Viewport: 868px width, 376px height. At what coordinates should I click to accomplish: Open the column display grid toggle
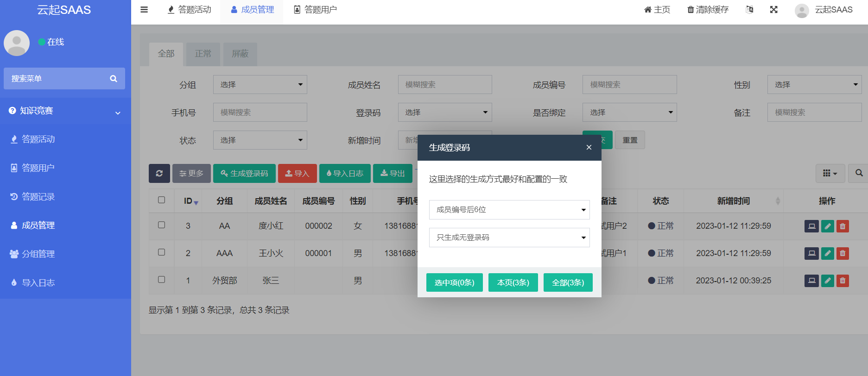pos(830,173)
